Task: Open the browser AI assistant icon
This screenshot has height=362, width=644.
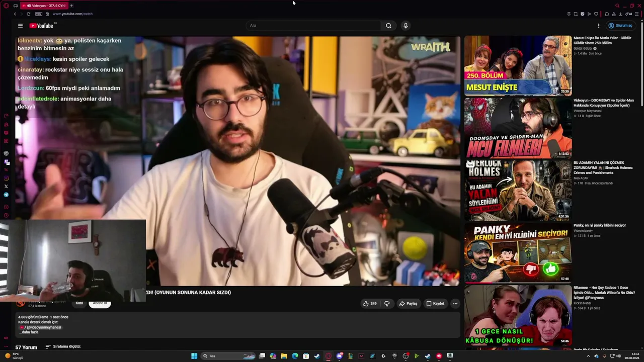Action: [x=629, y=14]
